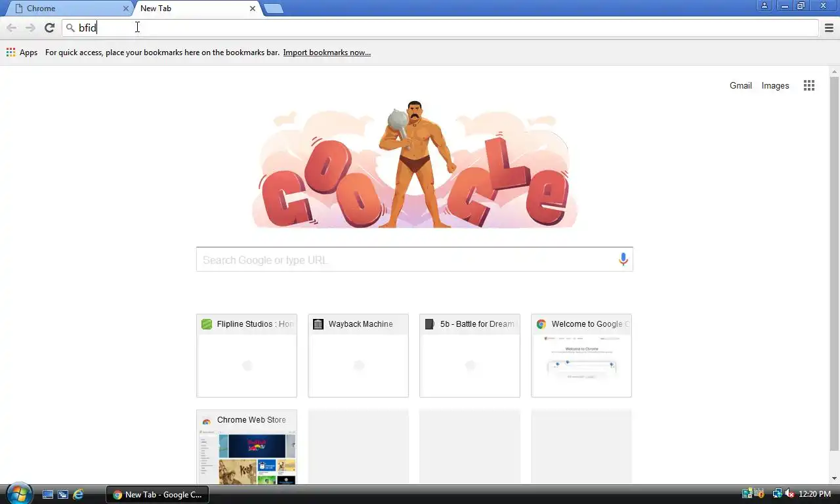Close the New Tab tab
Screen dimensions: 840x504
click(x=253, y=9)
